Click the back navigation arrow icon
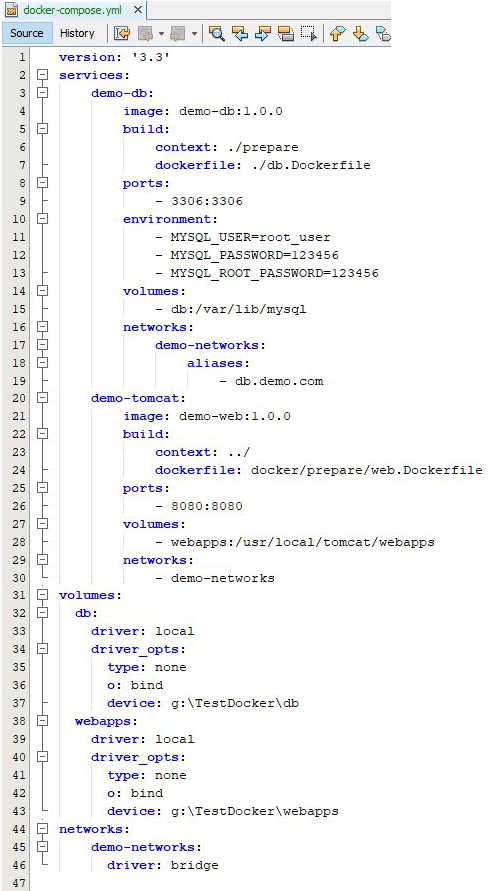The width and height of the screenshot is (500, 891). point(144,34)
